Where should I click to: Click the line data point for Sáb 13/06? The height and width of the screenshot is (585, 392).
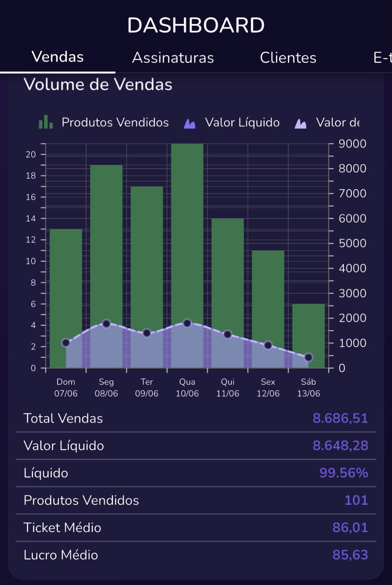308,357
